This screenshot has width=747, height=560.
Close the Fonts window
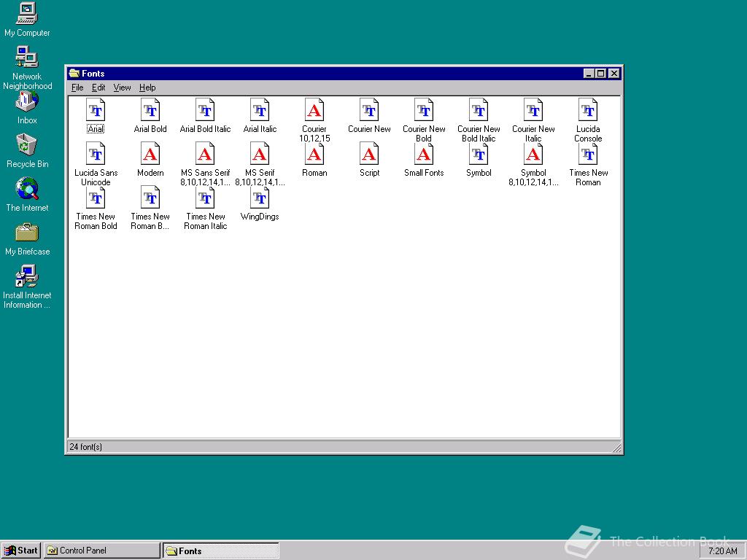coord(614,74)
